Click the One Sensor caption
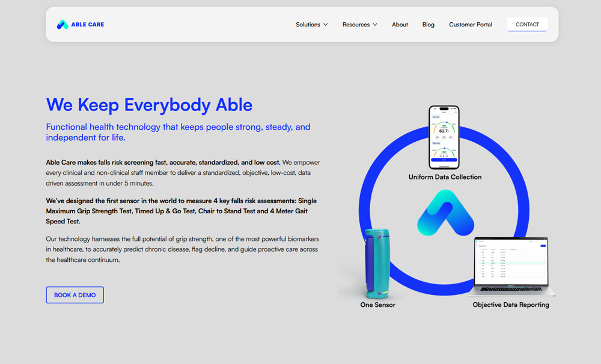Screen dimensions: 601x364 (377, 305)
